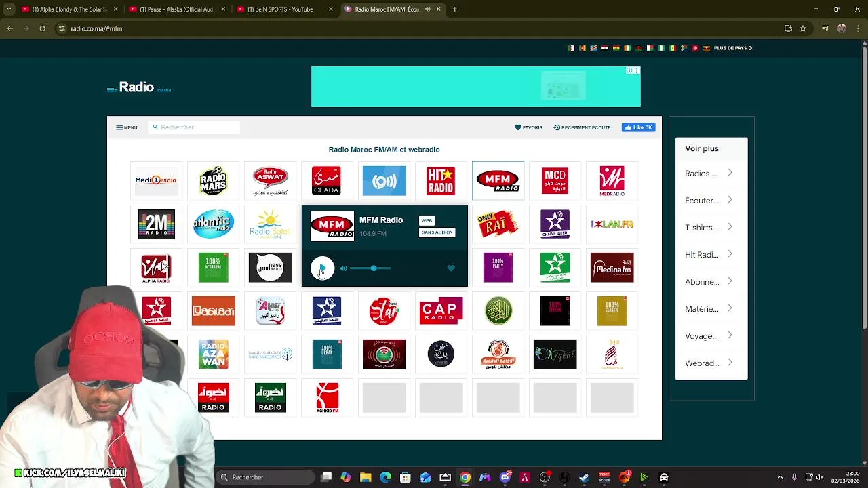Select the 100% Urban station logo
868x488 pixels.
[x=327, y=354]
